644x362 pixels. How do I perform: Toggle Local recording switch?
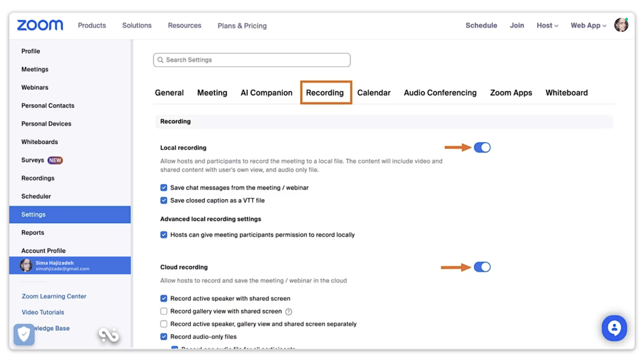(482, 148)
